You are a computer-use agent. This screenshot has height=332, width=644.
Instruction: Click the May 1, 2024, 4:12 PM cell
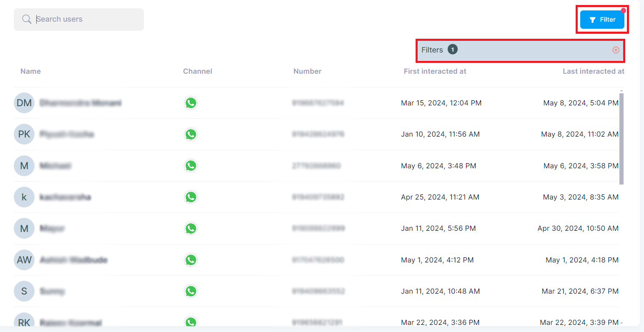pyautogui.click(x=437, y=260)
